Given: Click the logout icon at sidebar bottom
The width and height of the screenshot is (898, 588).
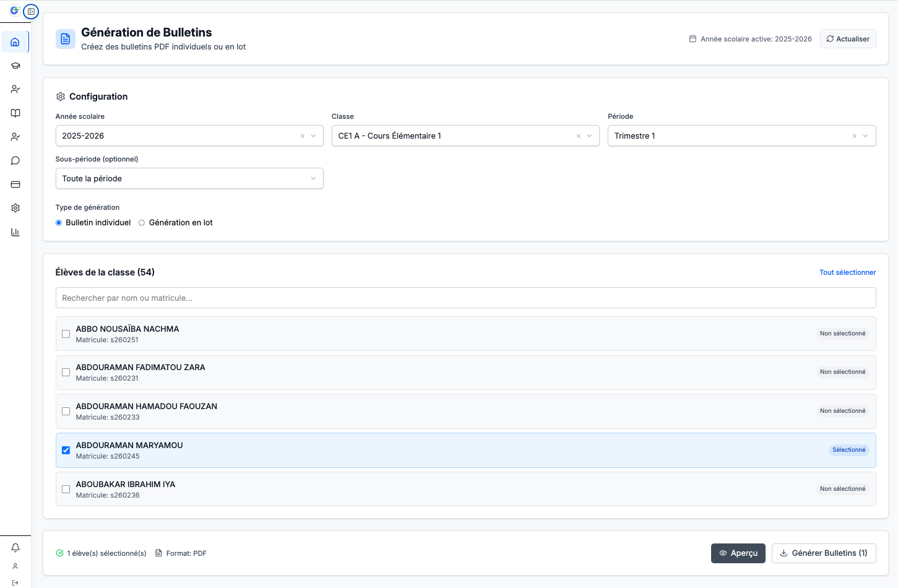Looking at the screenshot, I should pyautogui.click(x=15, y=582).
